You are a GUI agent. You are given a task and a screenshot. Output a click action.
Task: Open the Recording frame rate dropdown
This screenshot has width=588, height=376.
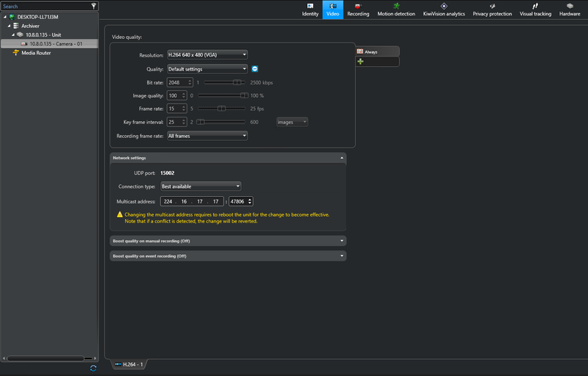tap(207, 135)
